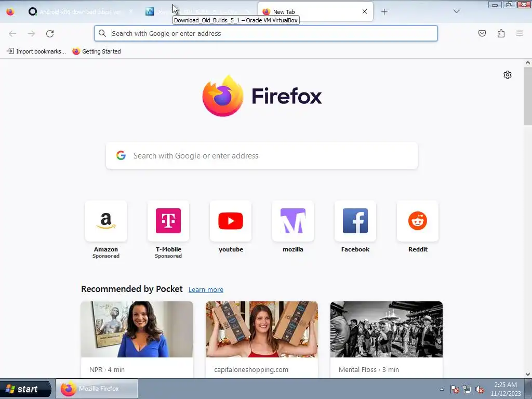This screenshot has width=532, height=399.
Task: Click the Firefox View pinned icon
Action: [x=10, y=12]
